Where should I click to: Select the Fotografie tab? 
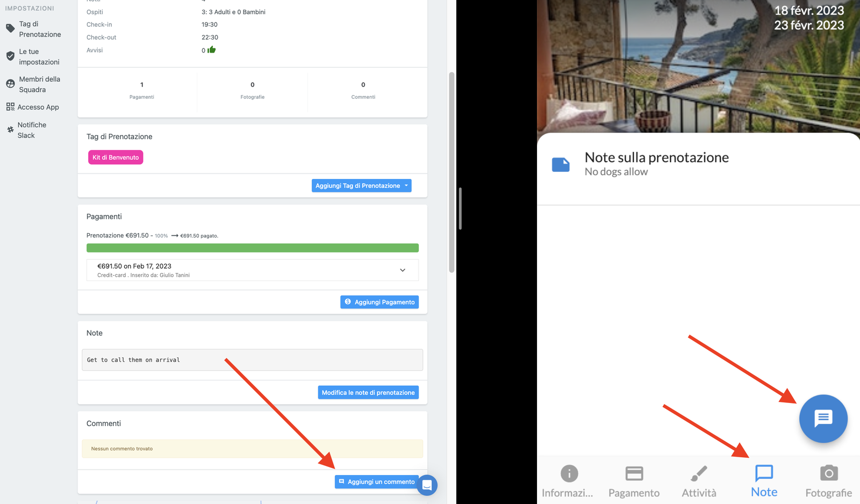click(828, 481)
